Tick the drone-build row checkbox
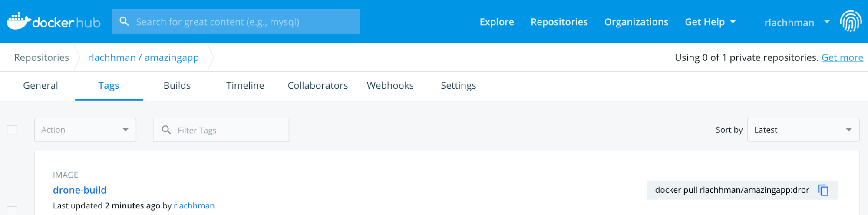The width and height of the screenshot is (868, 215). coord(12,210)
